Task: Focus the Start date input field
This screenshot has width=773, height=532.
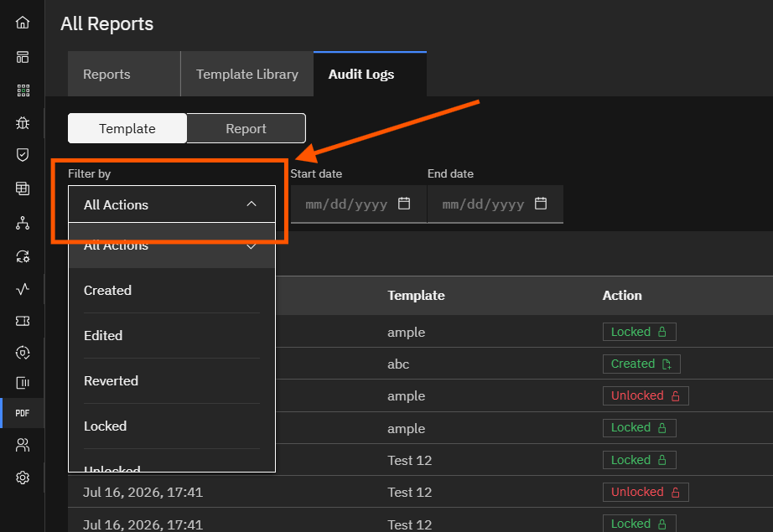Action: [358, 204]
